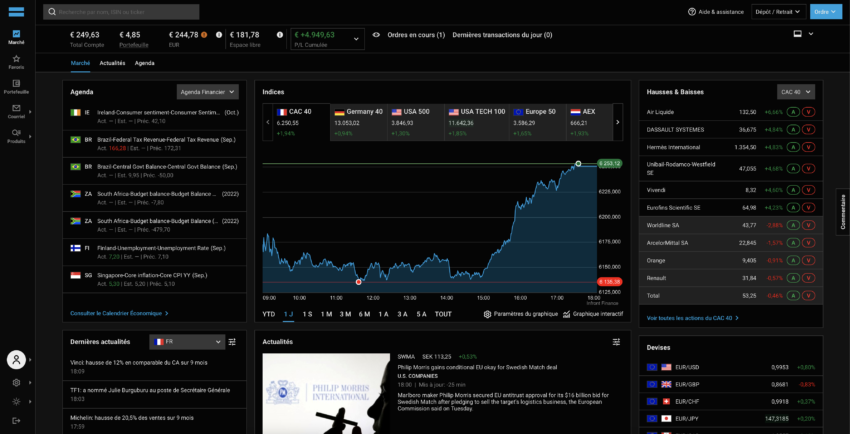Viewport: 850px width, 434px height.
Task: Select the USA TECH 100 index tab
Action: [x=478, y=122]
